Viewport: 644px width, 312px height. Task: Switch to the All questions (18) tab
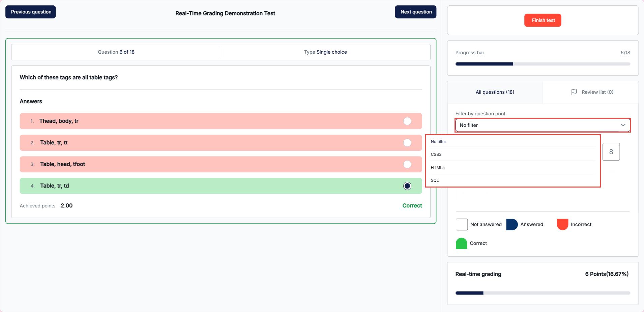coord(495,92)
